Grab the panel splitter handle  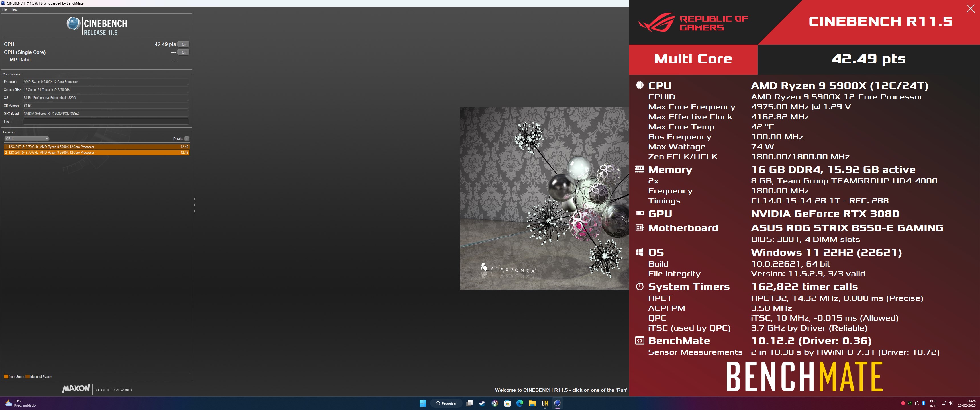coord(195,204)
